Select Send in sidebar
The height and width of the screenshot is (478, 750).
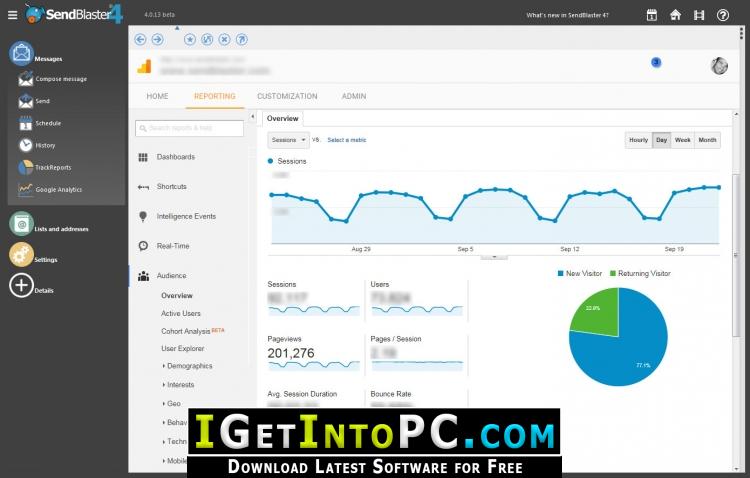point(34,101)
